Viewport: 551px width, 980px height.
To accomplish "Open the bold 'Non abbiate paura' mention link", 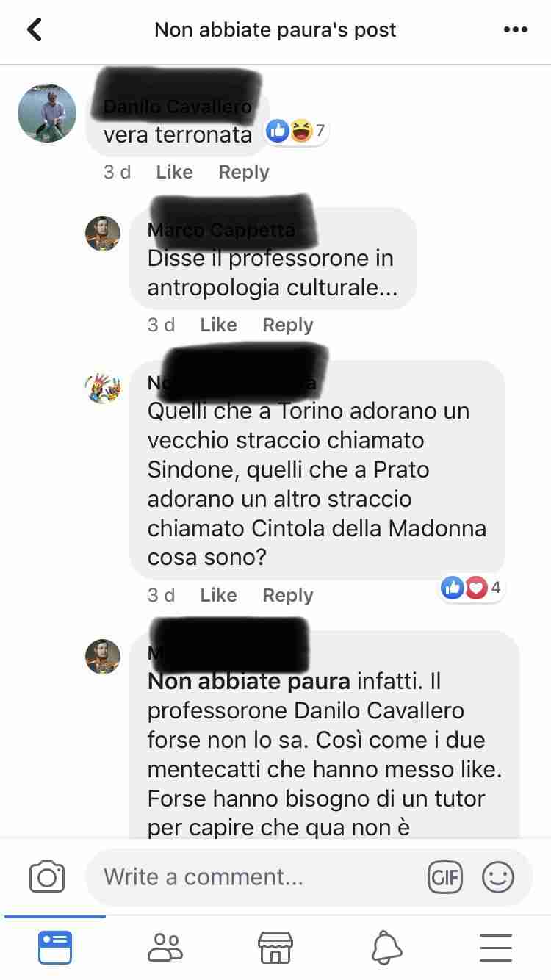I will (x=249, y=681).
